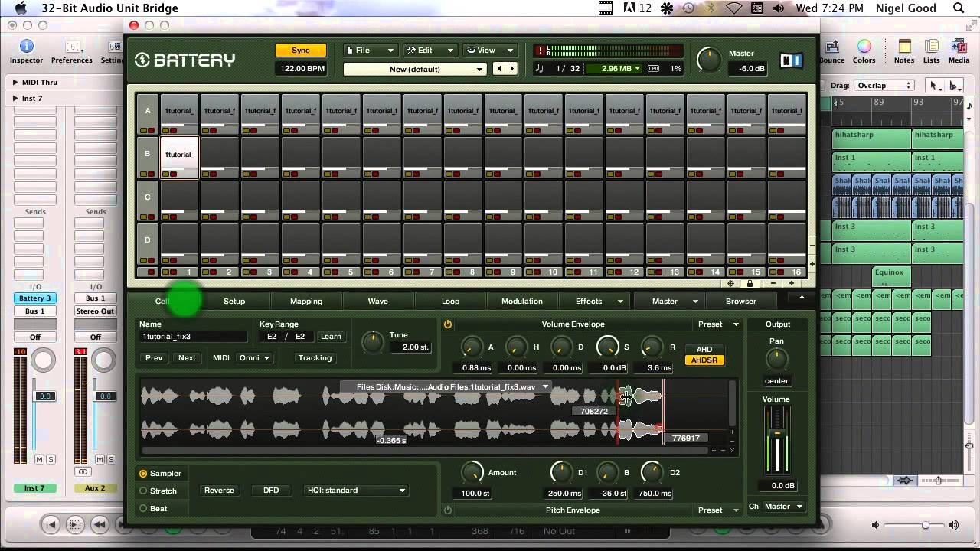Solo the Aux 2 channel strip
The image size is (980, 551).
coord(112,459)
